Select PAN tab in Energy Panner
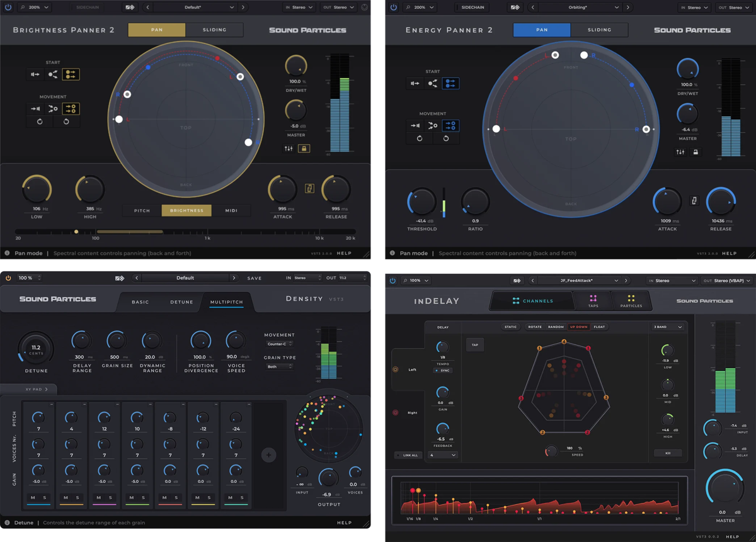Image resolution: width=756 pixels, height=542 pixels. 542,30
